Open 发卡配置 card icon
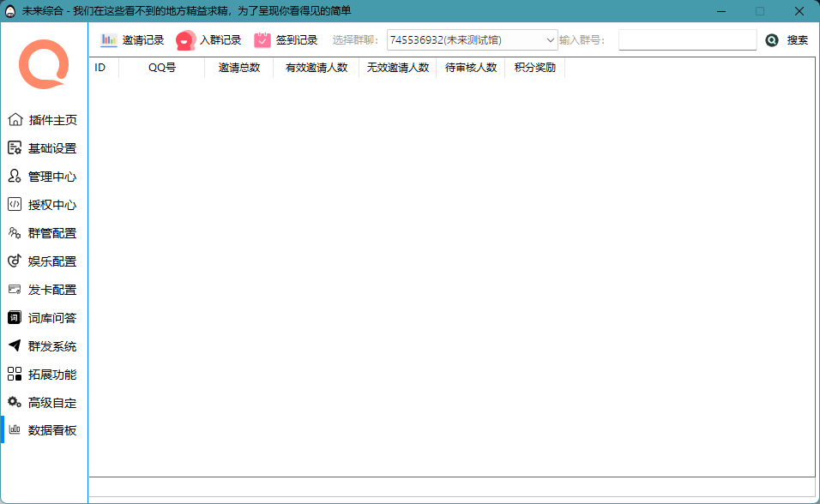820x504 pixels. [15, 290]
